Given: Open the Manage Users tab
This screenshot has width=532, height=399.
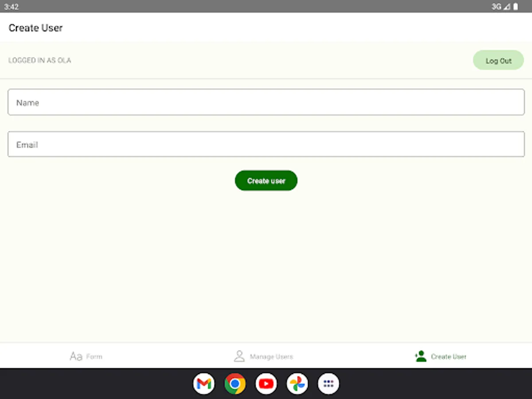Looking at the screenshot, I should [263, 356].
